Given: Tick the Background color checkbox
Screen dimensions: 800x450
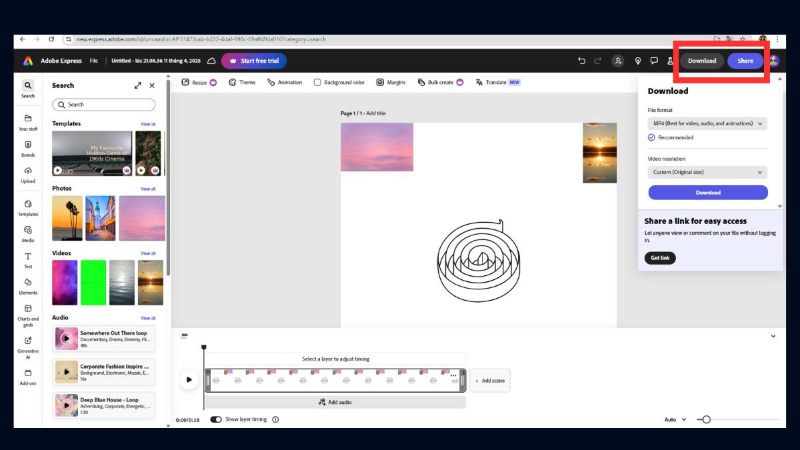Looking at the screenshot, I should click(317, 82).
